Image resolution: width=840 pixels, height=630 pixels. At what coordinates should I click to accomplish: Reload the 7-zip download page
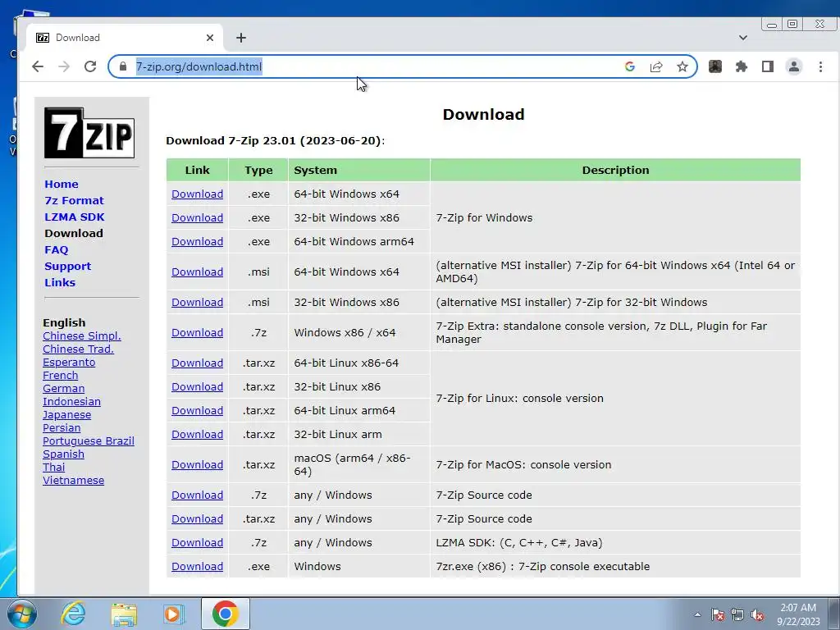[x=90, y=66]
